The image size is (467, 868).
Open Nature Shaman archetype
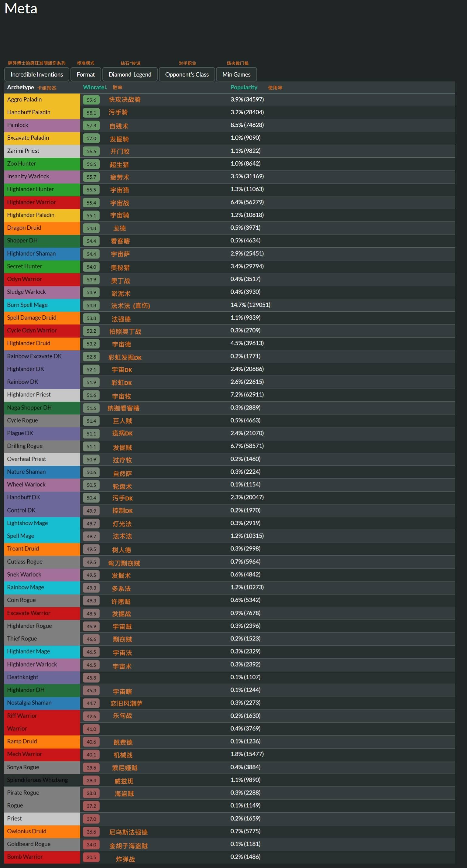pyautogui.click(x=42, y=472)
